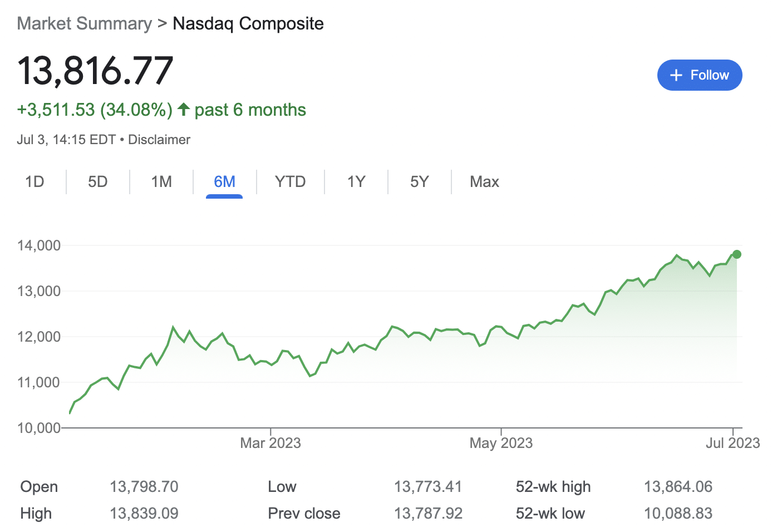Click the green endpoint dot on the chart
Image resolution: width=777 pixels, height=532 pixels.
pos(737,254)
